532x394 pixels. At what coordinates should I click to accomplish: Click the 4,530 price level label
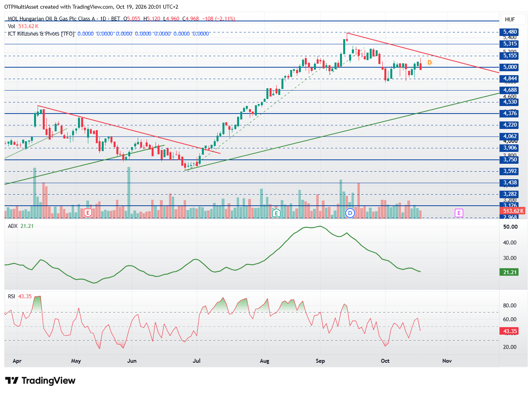(510, 102)
